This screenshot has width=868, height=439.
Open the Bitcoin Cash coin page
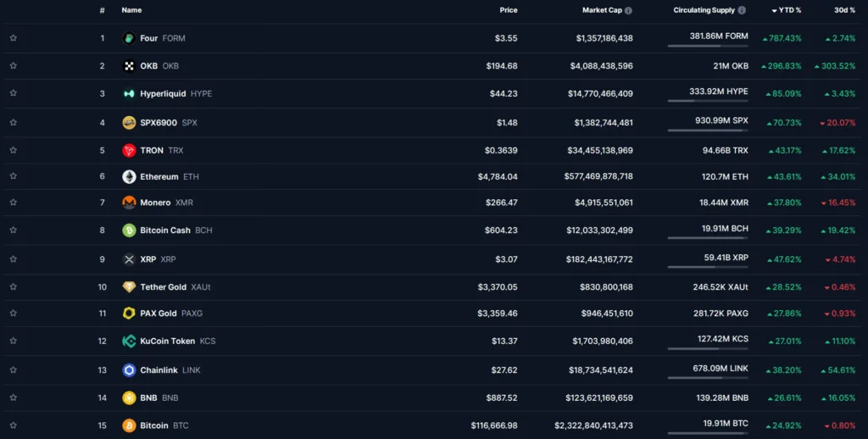tap(167, 231)
